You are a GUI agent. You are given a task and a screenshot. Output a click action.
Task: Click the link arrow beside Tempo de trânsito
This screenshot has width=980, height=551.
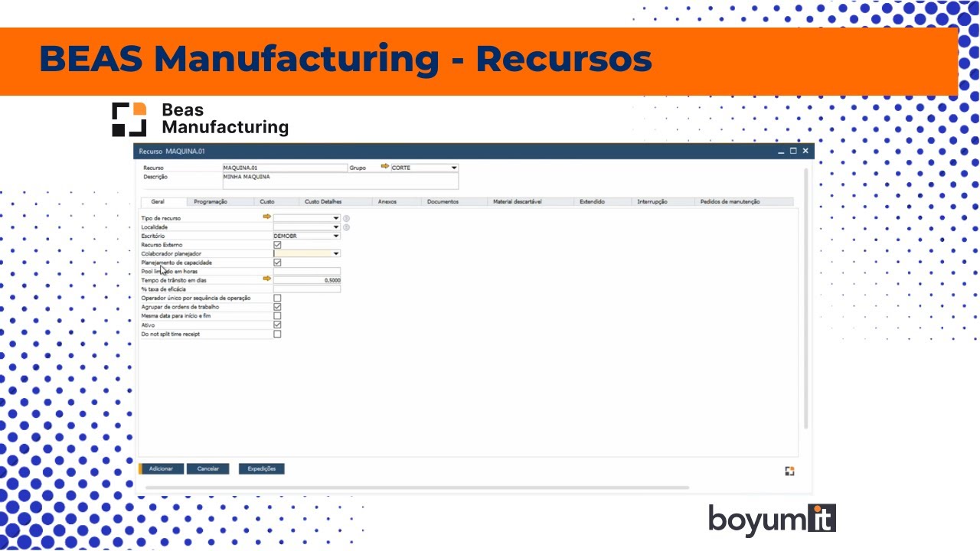(x=266, y=279)
